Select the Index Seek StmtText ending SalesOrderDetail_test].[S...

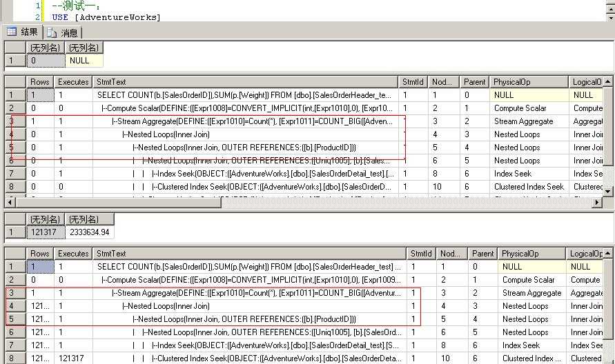tap(249, 345)
